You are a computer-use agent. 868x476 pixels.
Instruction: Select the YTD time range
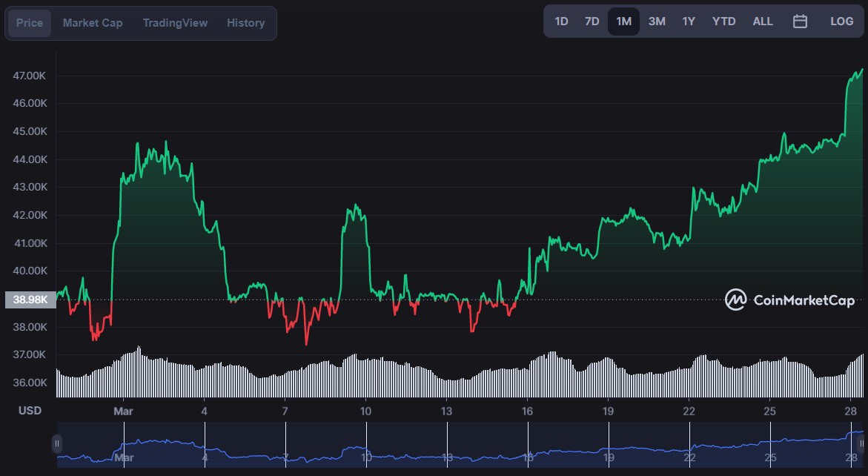pyautogui.click(x=723, y=22)
